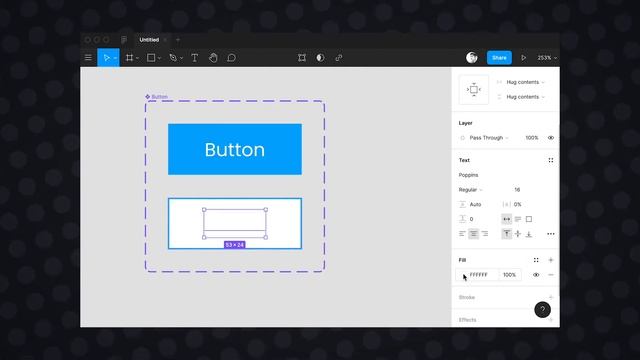Screen dimensions: 640x360
Task: Edit letter spacing 0% field
Action: pos(518,204)
